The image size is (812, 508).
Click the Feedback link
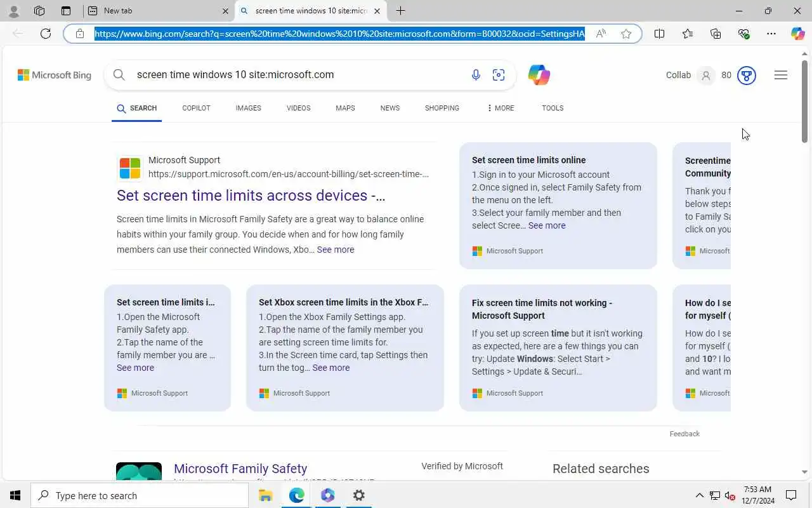click(x=684, y=434)
